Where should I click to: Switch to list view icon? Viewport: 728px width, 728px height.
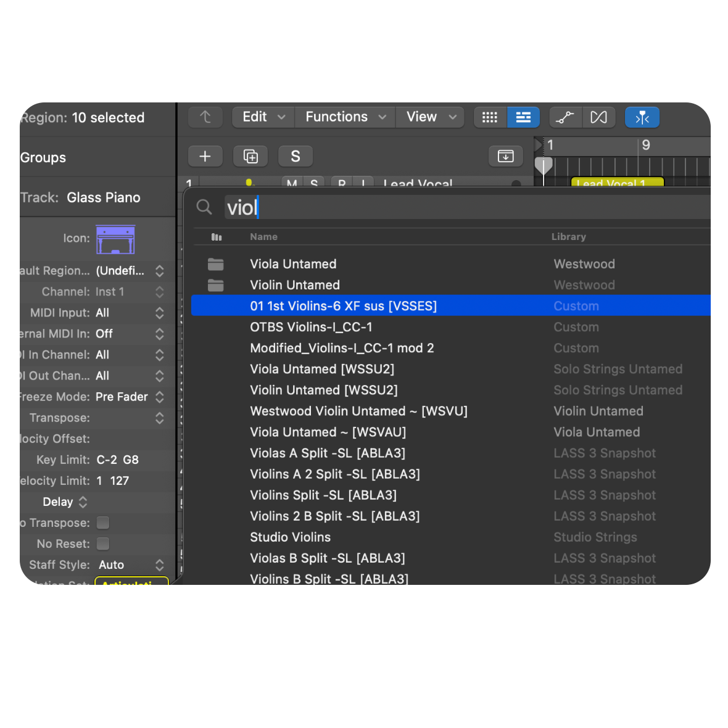pos(523,117)
